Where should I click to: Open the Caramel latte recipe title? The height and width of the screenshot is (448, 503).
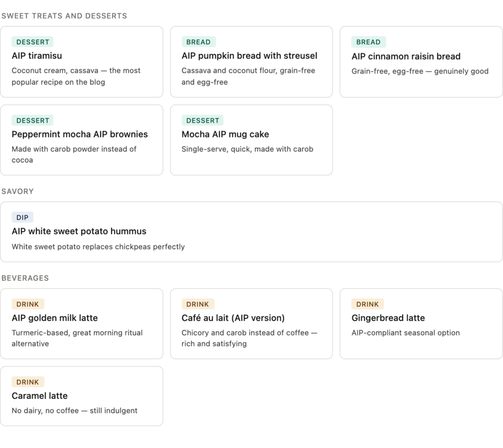tap(40, 396)
